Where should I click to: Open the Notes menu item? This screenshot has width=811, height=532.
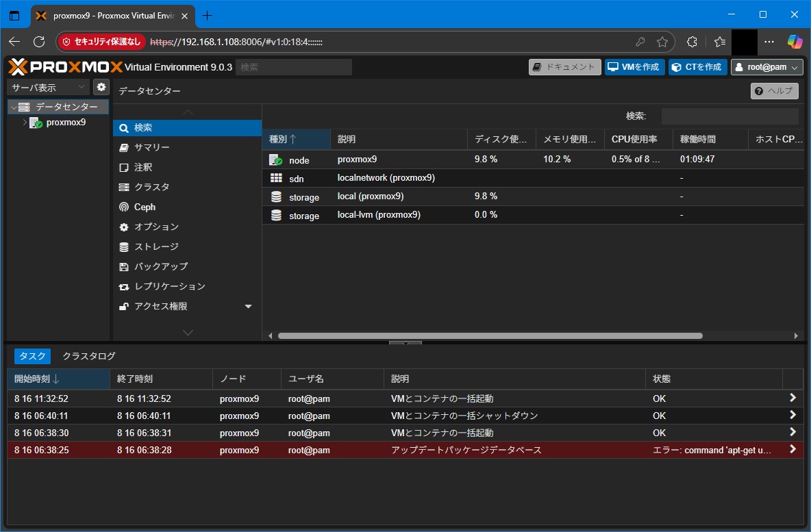187,168
